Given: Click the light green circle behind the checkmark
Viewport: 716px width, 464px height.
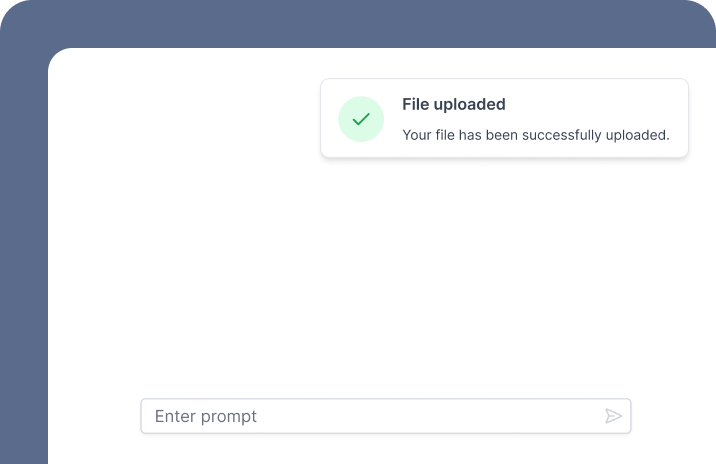Looking at the screenshot, I should 361,119.
